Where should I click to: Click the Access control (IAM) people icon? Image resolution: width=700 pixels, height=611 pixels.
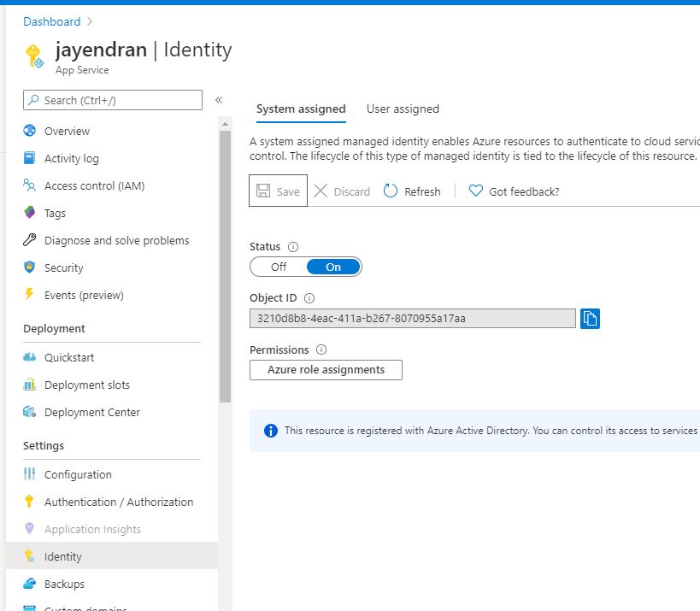click(29, 185)
